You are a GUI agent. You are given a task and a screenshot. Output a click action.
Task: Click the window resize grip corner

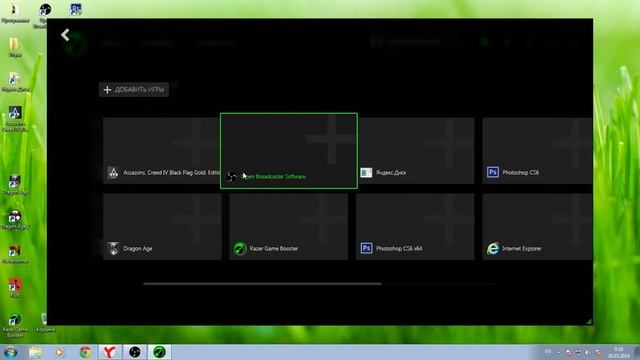coord(589,321)
